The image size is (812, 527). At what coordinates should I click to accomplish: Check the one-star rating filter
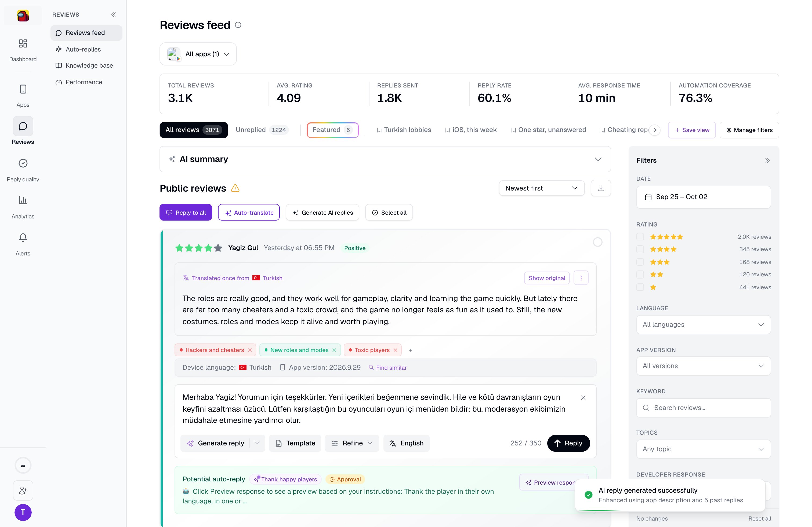[x=640, y=287]
